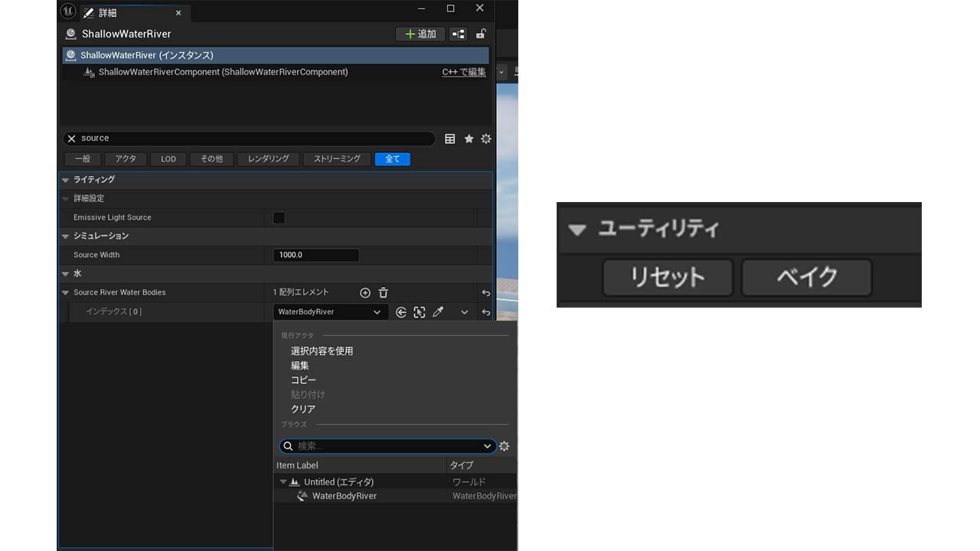Screen dimensions: 980x551
Task: Collapse the ユーティリティ section
Action: click(577, 229)
